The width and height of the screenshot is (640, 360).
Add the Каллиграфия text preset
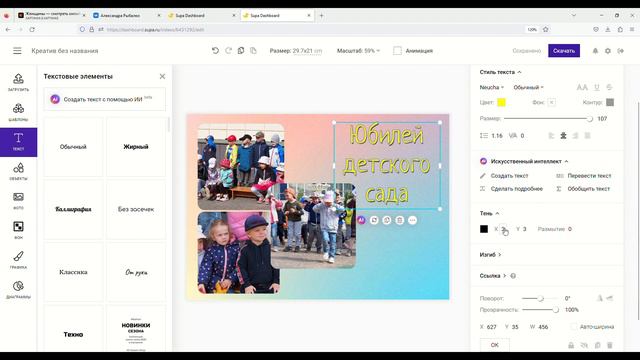73,209
